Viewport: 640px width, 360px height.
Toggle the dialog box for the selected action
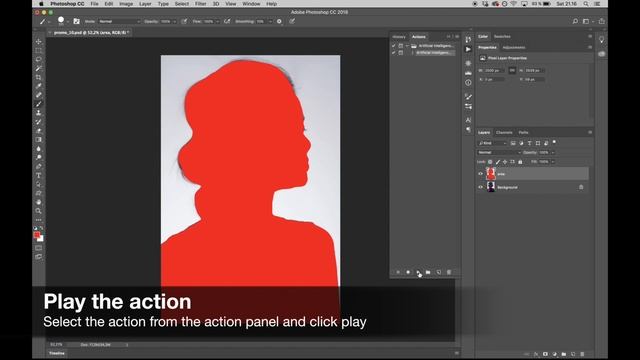coord(401,53)
